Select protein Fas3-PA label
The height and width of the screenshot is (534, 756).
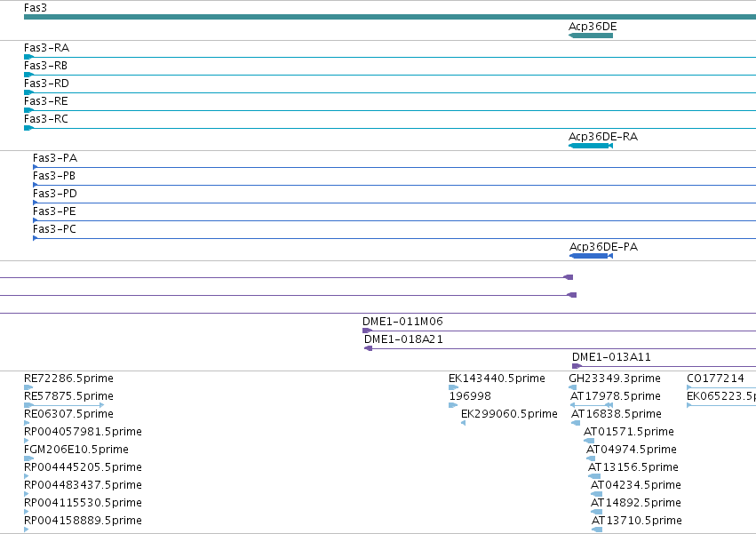pos(55,158)
